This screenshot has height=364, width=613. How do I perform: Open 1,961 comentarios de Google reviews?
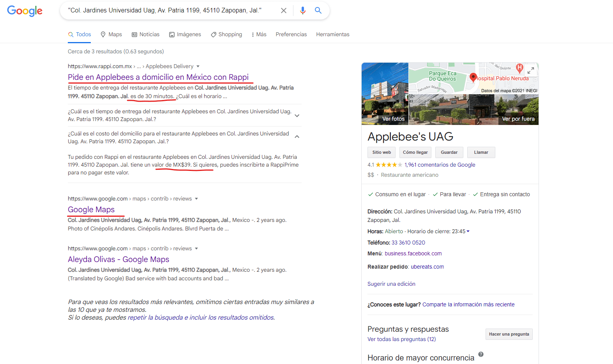[x=440, y=165]
